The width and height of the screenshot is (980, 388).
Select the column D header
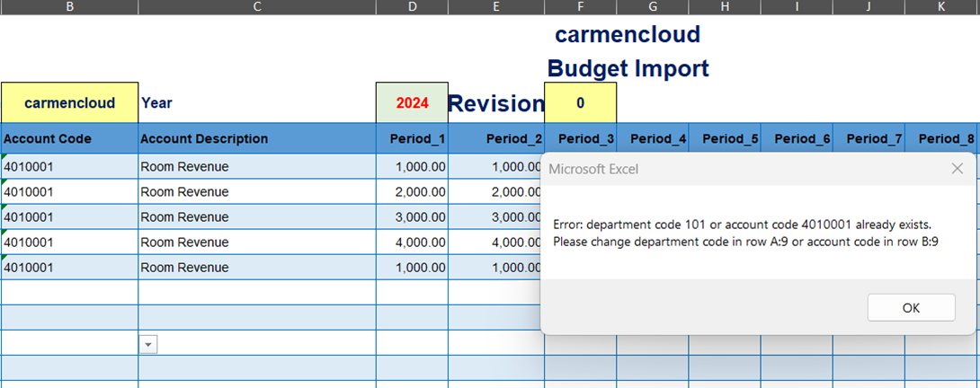pyautogui.click(x=412, y=7)
